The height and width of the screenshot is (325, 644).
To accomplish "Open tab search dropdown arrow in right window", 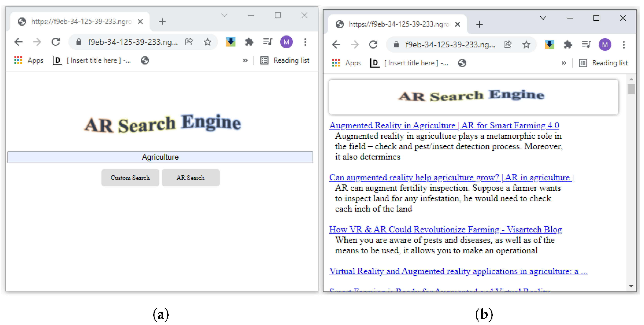I will pos(543,18).
